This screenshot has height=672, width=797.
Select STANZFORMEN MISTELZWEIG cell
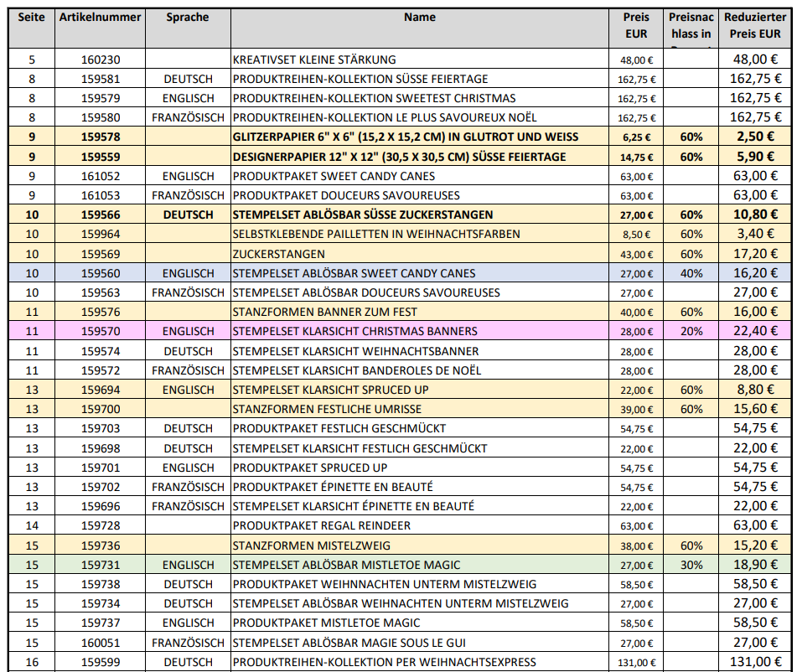tap(420, 545)
